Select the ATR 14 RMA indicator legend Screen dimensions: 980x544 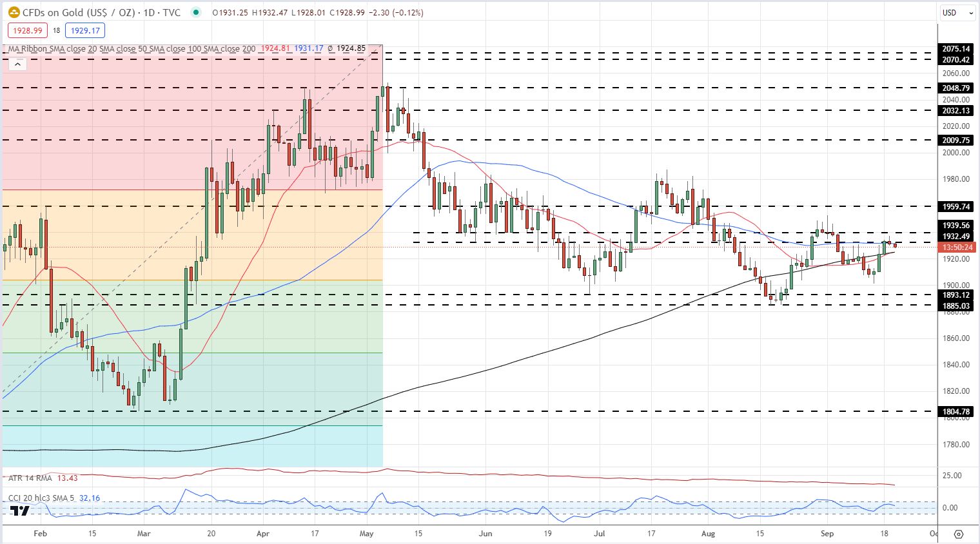point(30,478)
